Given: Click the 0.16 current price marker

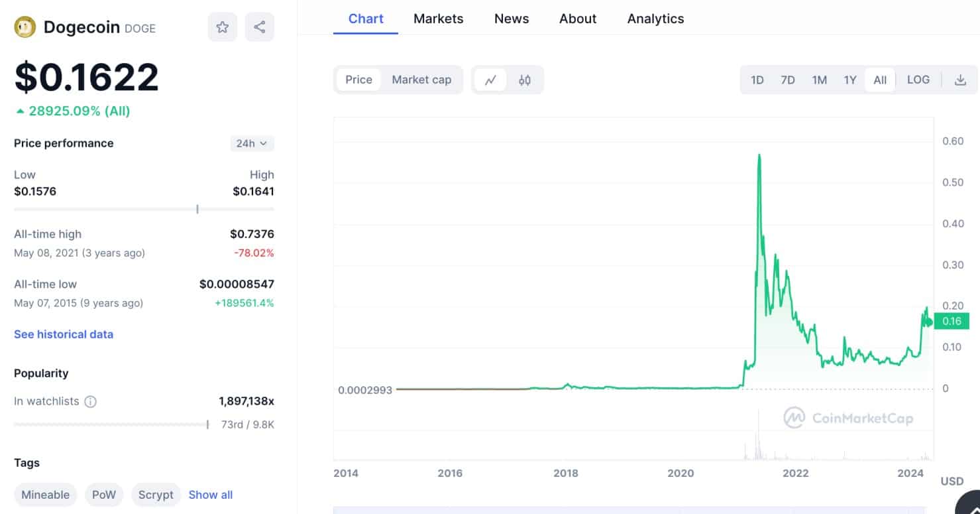Looking at the screenshot, I should pos(952,322).
